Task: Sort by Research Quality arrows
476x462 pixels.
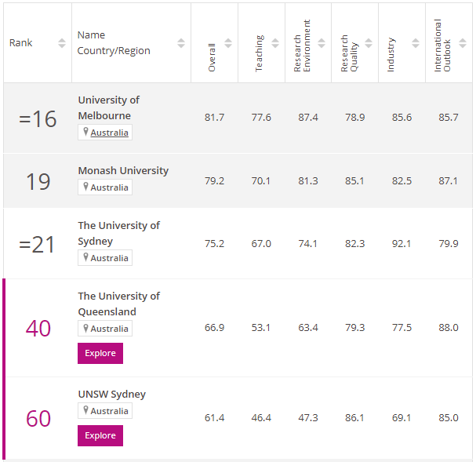Action: tap(369, 43)
